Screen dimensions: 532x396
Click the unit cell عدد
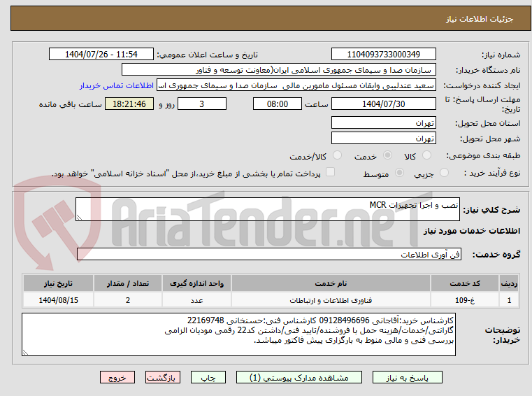pos(196,300)
